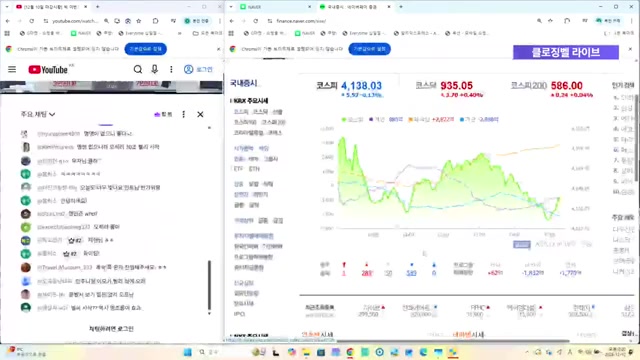Reload the YouTube browser window page

click(31, 20)
